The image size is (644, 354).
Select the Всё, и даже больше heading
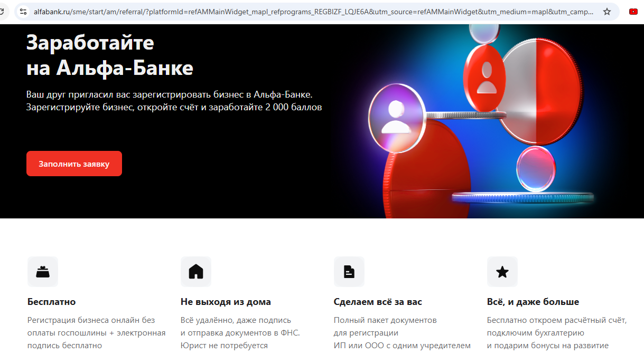click(x=533, y=302)
